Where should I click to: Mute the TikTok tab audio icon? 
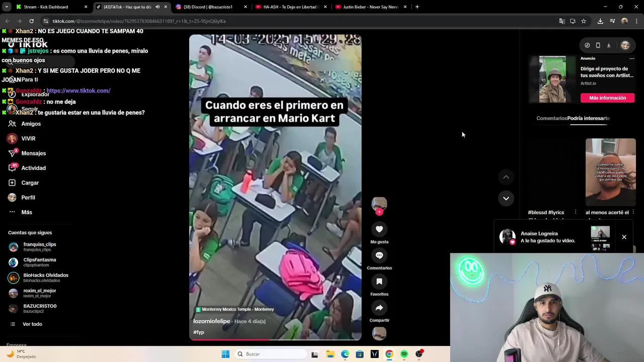pyautogui.click(x=157, y=7)
